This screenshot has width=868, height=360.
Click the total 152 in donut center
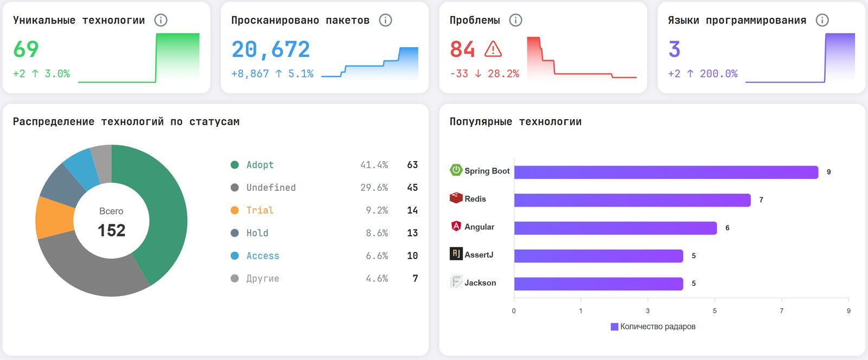(x=111, y=230)
